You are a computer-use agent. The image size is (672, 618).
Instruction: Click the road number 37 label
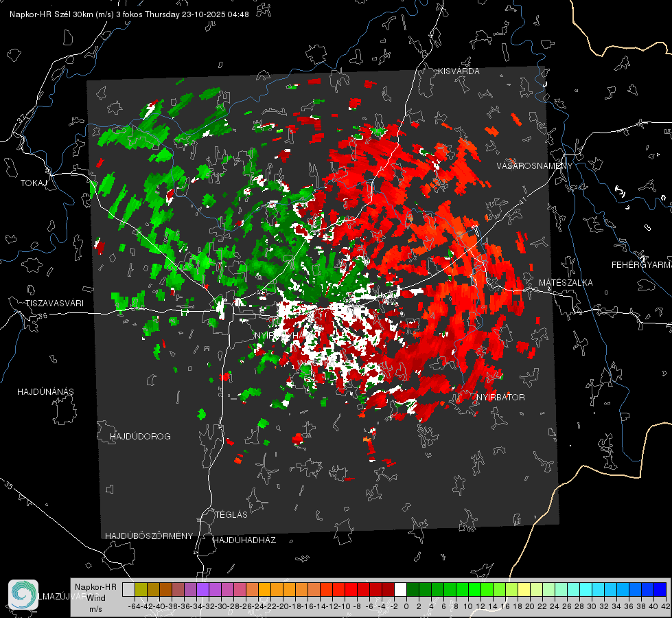[21, 117]
